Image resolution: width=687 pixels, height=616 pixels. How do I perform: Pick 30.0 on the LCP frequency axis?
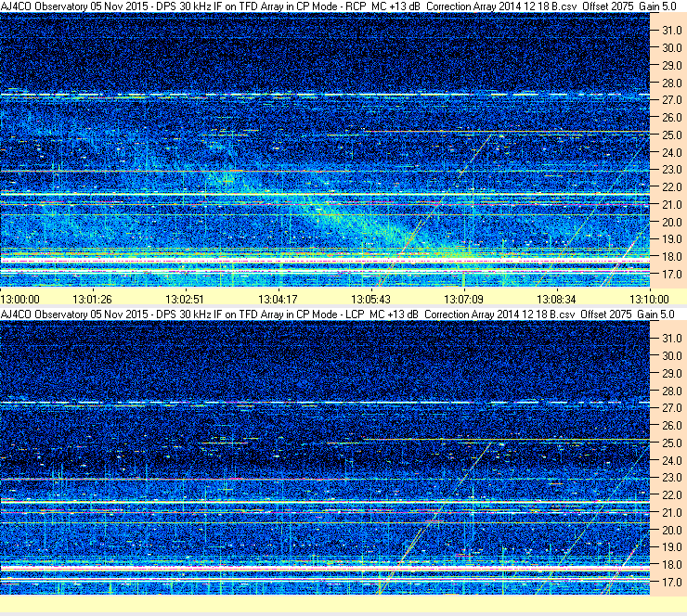(671, 356)
